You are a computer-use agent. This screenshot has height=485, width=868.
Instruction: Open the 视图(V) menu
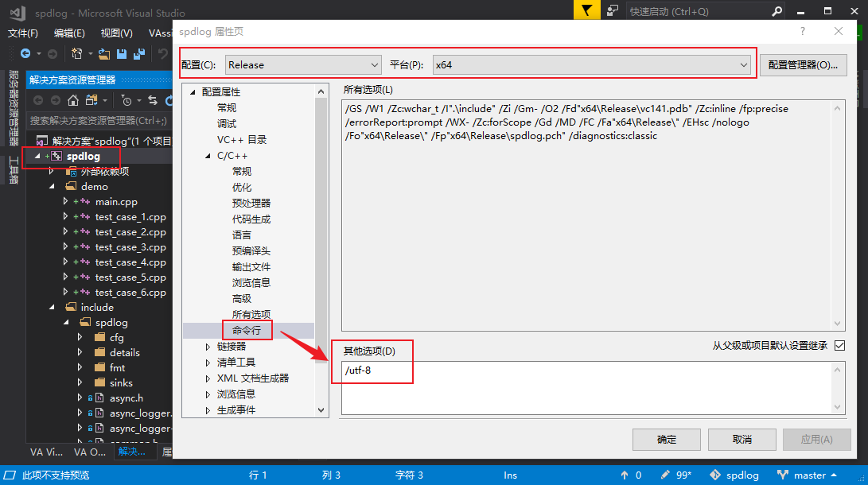click(x=116, y=33)
